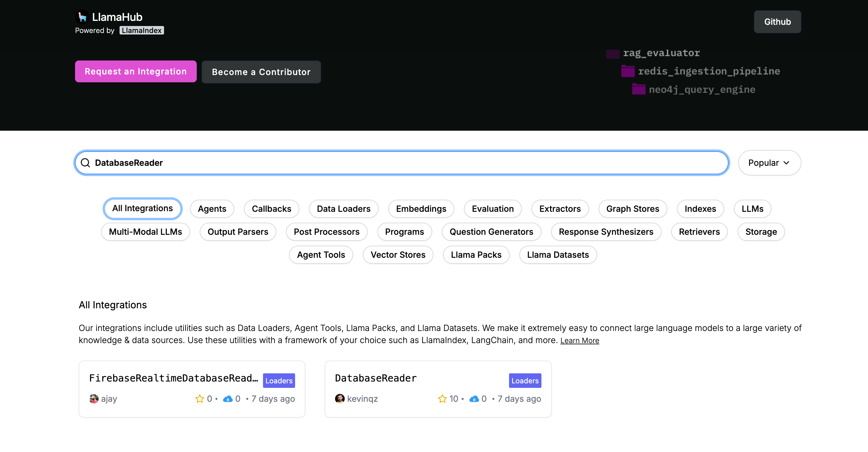Image resolution: width=868 pixels, height=452 pixels.
Task: Open the DatabaseReader result card title
Action: 376,378
